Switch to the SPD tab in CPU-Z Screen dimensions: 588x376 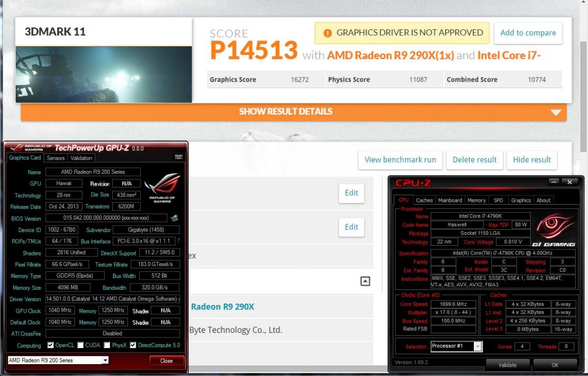(498, 200)
